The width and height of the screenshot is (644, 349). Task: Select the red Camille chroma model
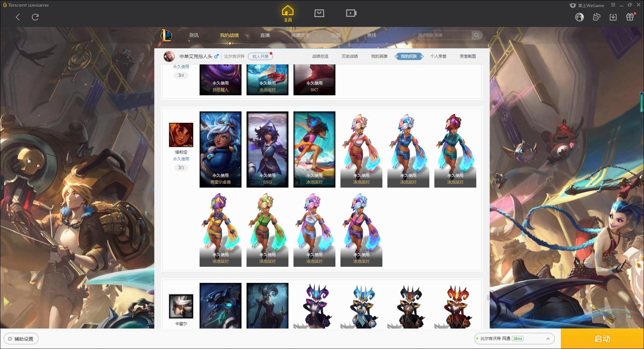[x=455, y=306]
